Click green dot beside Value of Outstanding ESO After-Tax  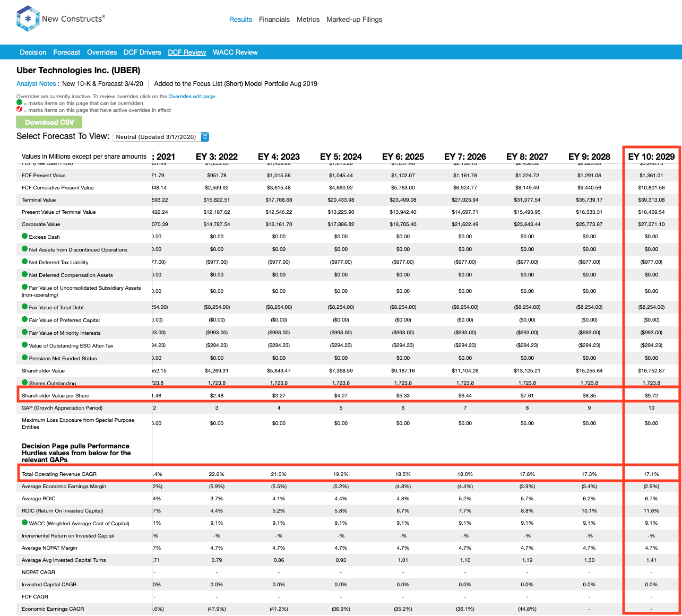tap(24, 345)
